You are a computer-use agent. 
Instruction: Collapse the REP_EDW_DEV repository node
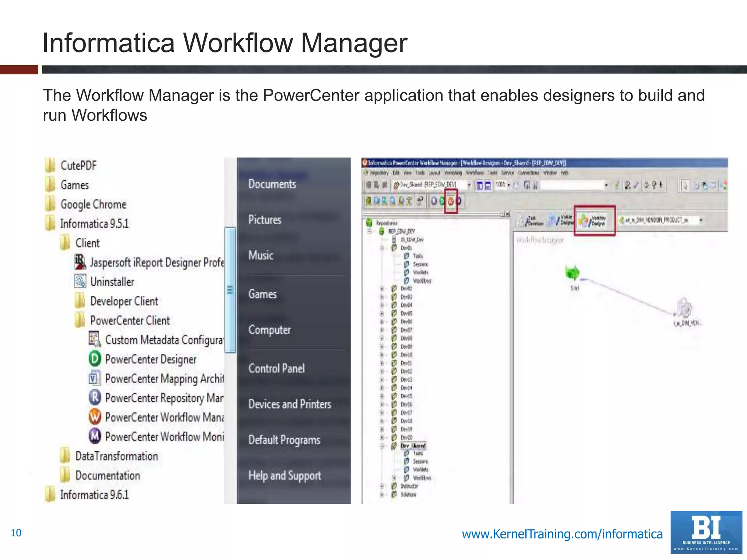(x=369, y=231)
